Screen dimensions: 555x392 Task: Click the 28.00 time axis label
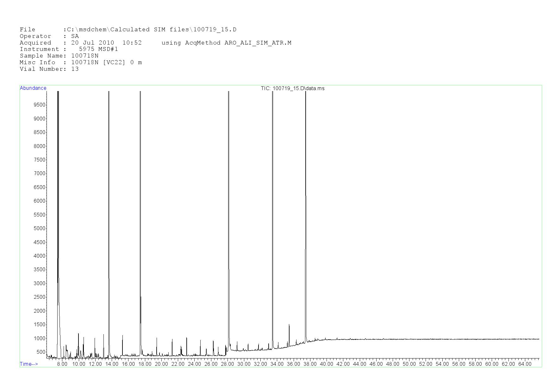[x=227, y=364]
